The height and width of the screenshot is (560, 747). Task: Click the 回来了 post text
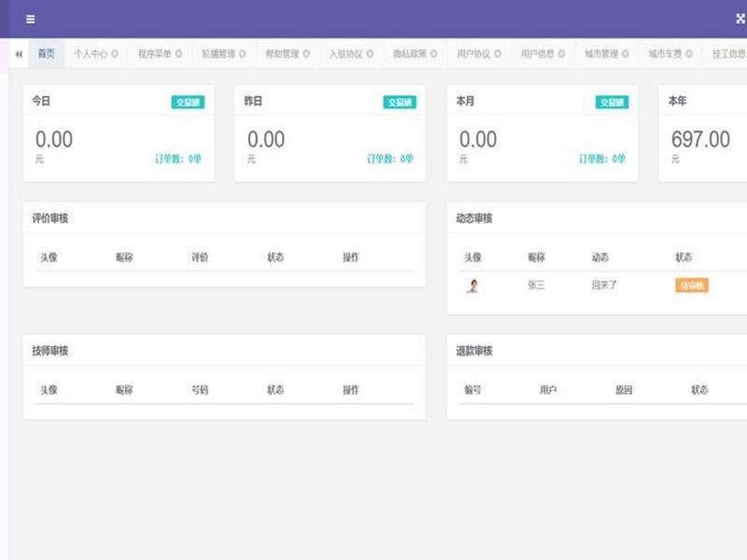click(604, 286)
